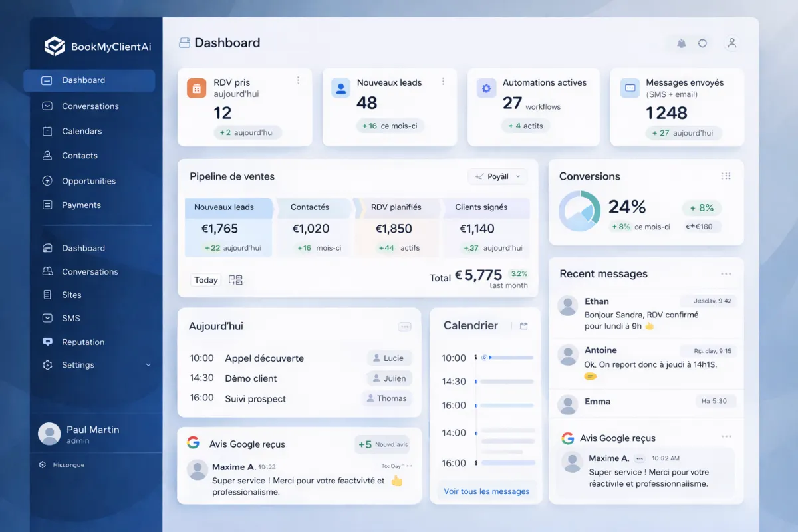
Task: Click the Conversions donut chart
Action: click(x=579, y=211)
